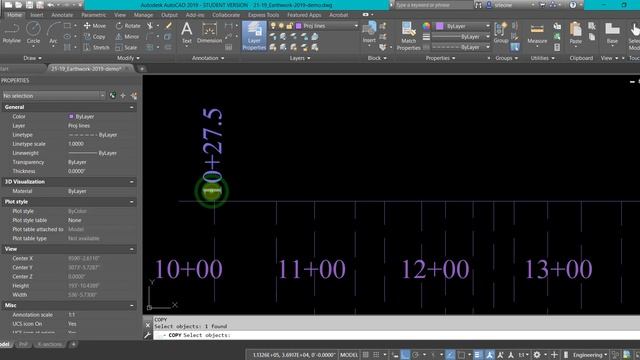Click the Quick Select icon in Properties panel
The image size is (640, 360).
pos(133,96)
